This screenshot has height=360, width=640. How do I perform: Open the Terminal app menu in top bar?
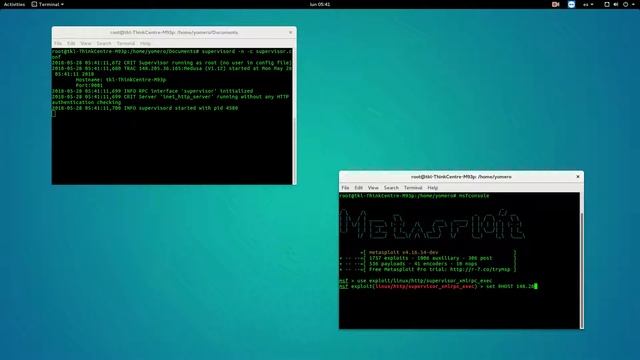48,4
